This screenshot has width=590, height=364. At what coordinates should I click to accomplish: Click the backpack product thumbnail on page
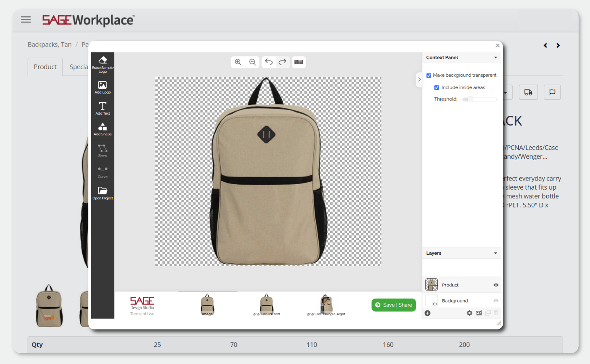pos(49,306)
